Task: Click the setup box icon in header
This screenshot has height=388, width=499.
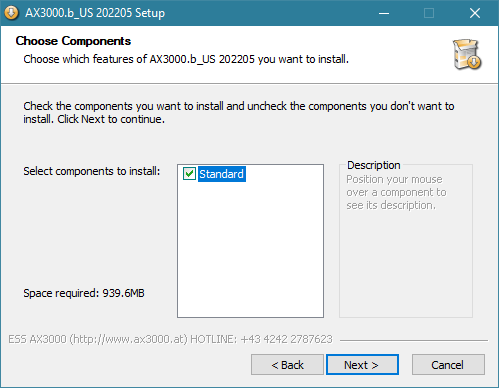Action: 467,54
